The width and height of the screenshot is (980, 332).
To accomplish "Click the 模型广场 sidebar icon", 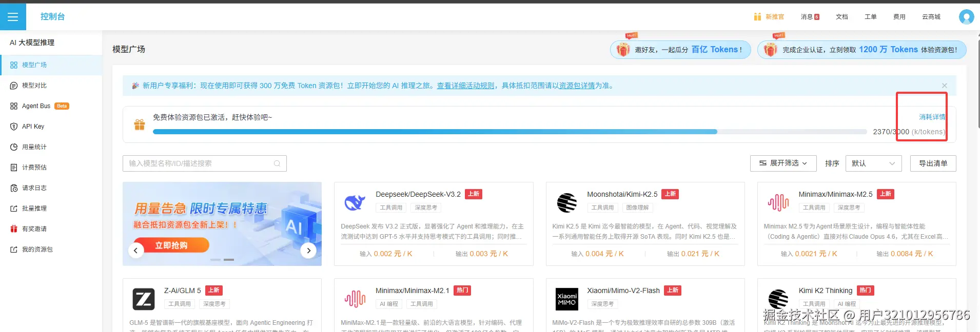I will 14,65.
